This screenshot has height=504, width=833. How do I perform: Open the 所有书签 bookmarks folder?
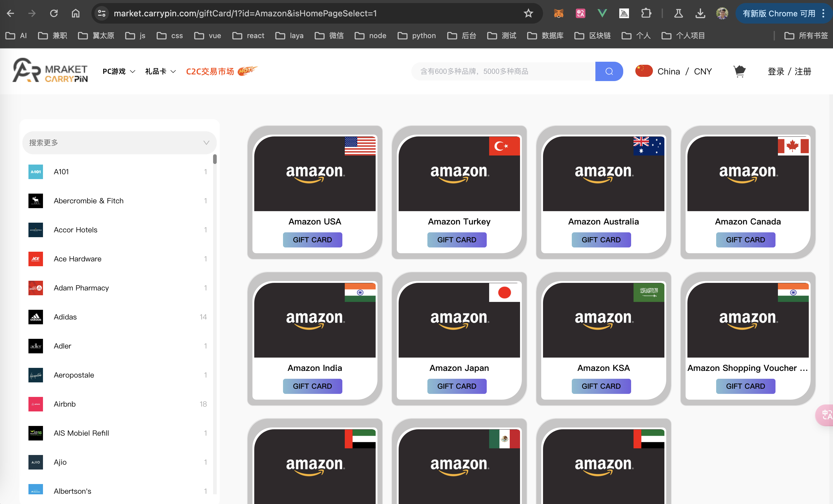click(806, 35)
